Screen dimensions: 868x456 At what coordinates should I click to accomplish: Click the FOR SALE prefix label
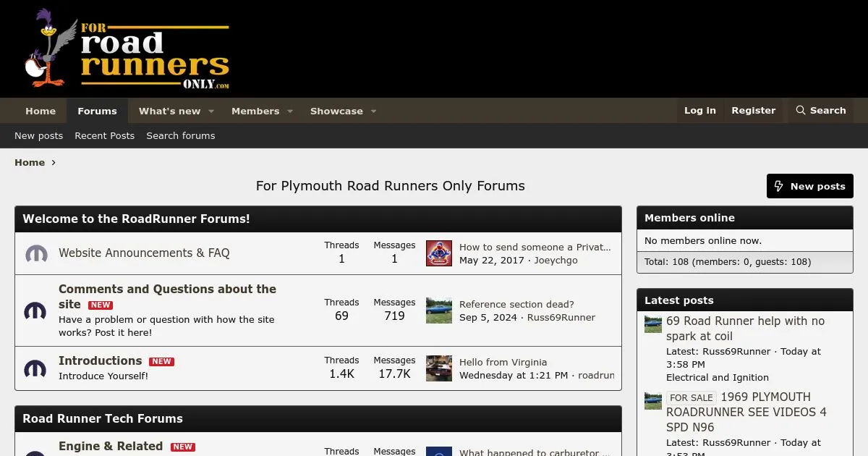[x=692, y=397]
